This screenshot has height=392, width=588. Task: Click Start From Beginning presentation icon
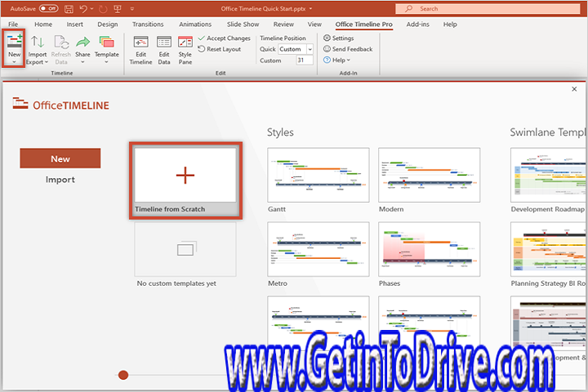click(118, 9)
